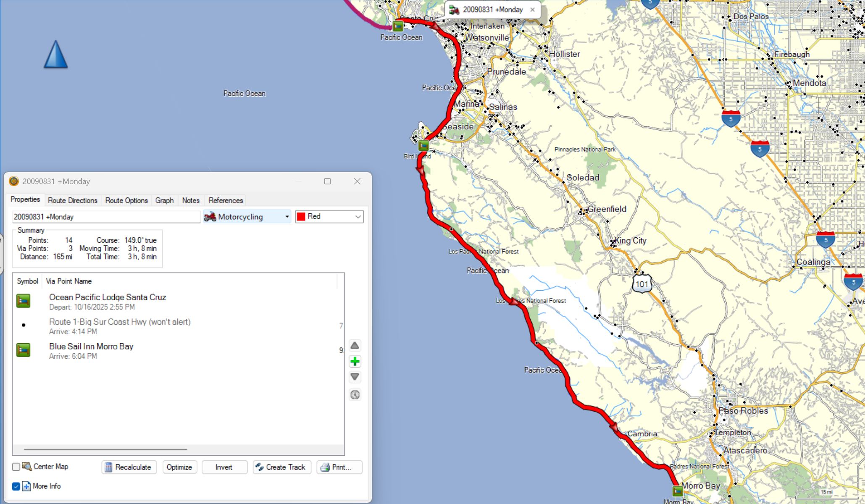Uncheck the More Info checkbox
Screen dimensions: 865x504
16,486
